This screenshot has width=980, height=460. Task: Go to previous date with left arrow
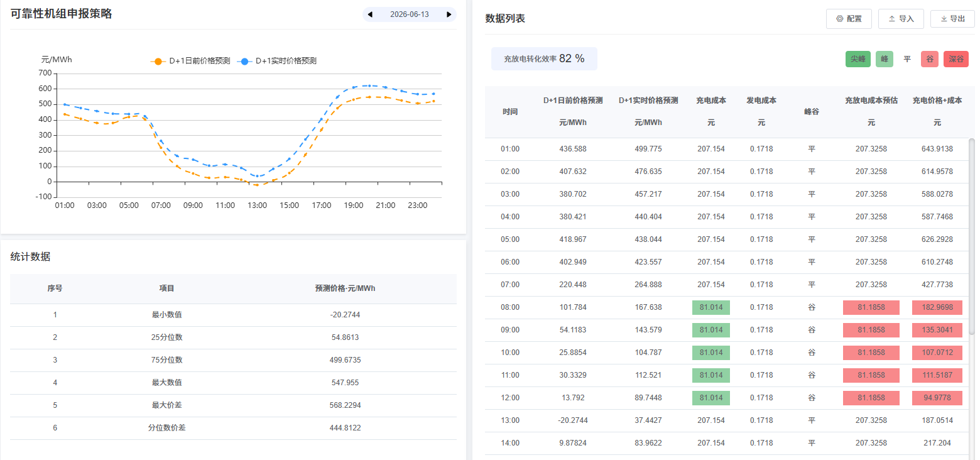pos(370,14)
